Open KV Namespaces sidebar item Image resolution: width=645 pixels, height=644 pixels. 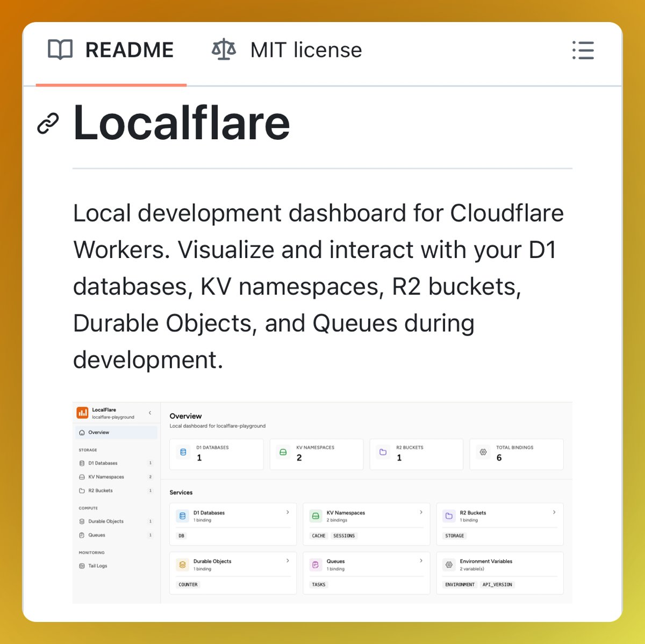pyautogui.click(x=116, y=477)
